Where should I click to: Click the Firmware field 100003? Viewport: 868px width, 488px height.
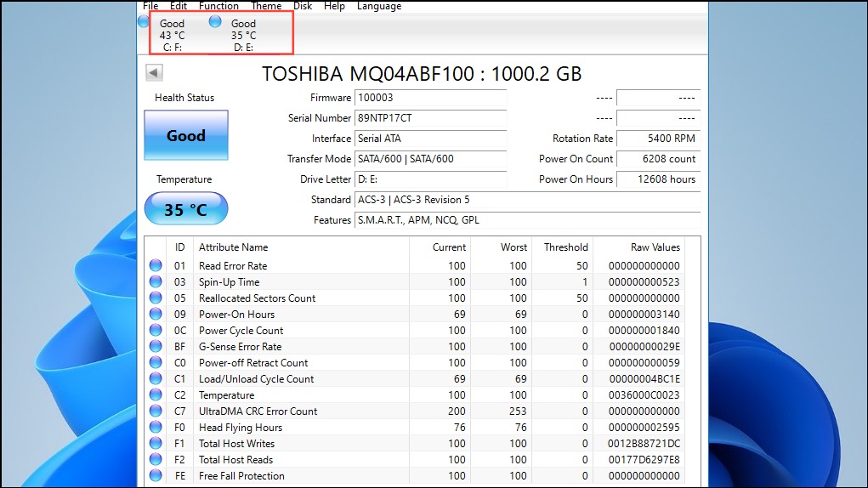point(431,98)
